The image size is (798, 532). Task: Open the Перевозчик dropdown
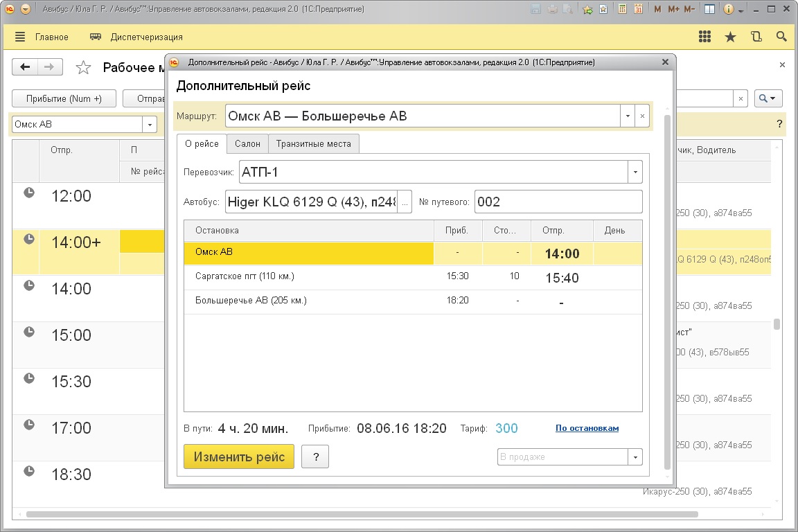[635, 172]
